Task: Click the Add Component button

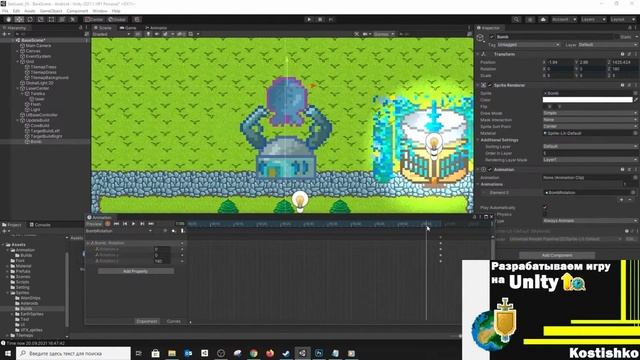Action: [557, 255]
